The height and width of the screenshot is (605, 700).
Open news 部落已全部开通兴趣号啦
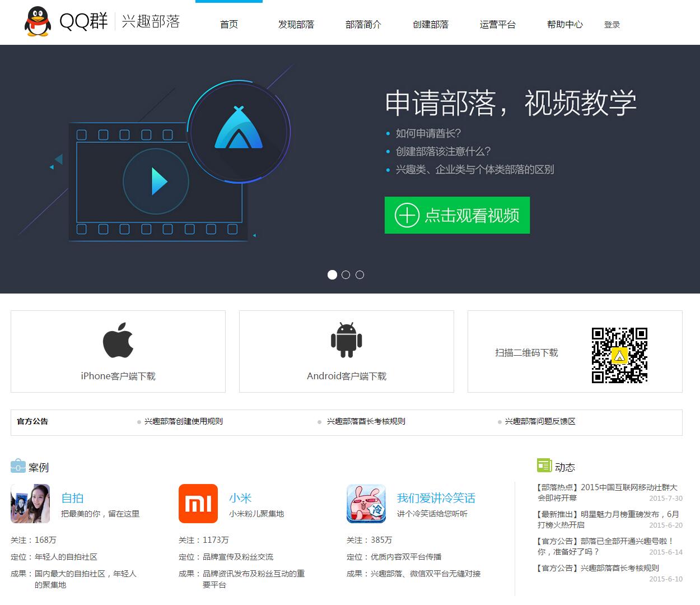605,546
